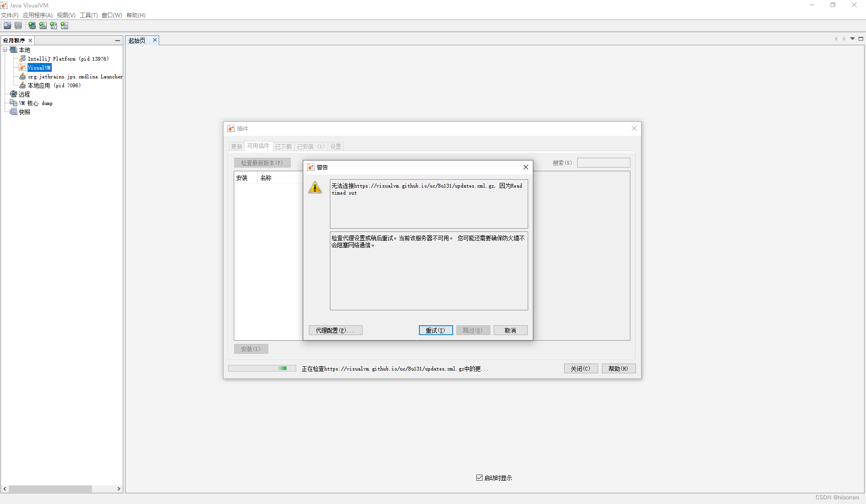Screen dimensions: 866x504
Task: Click the 安装 column header
Action: pos(246,178)
